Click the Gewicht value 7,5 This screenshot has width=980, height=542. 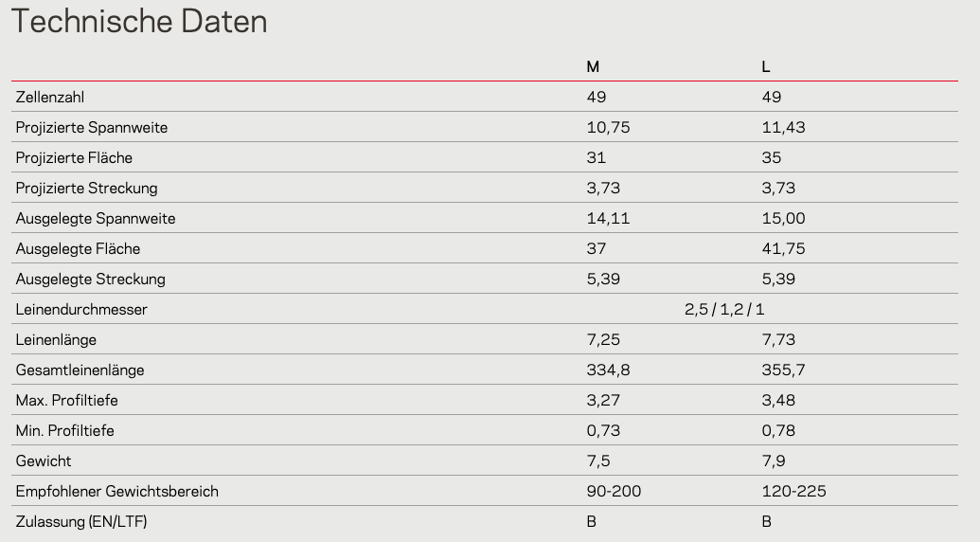598,461
